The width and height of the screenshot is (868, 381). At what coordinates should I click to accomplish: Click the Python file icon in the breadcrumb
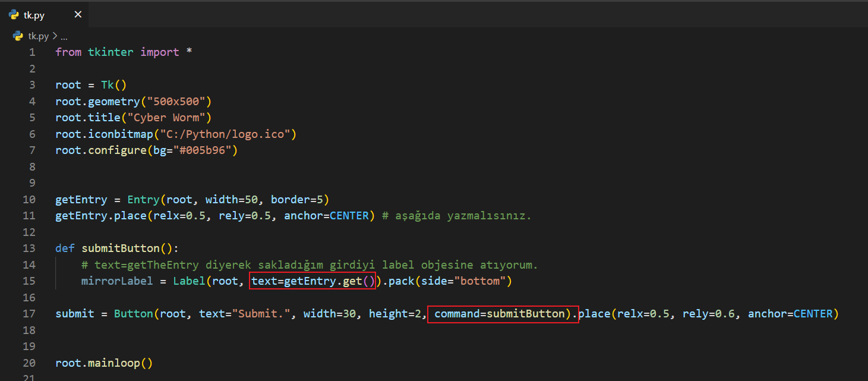[18, 36]
